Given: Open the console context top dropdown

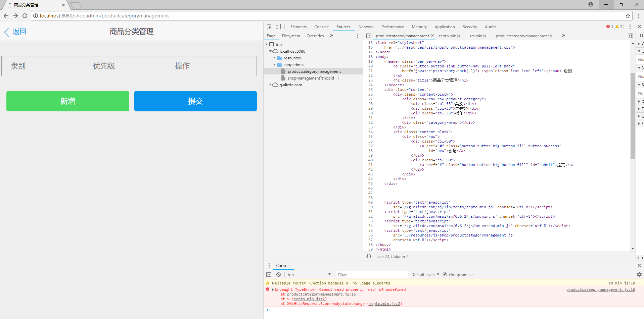Looking at the screenshot, I should 309,275.
